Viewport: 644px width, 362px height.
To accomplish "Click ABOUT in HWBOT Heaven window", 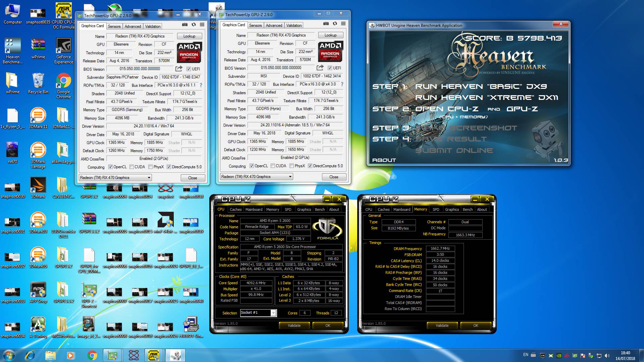I will [384, 160].
